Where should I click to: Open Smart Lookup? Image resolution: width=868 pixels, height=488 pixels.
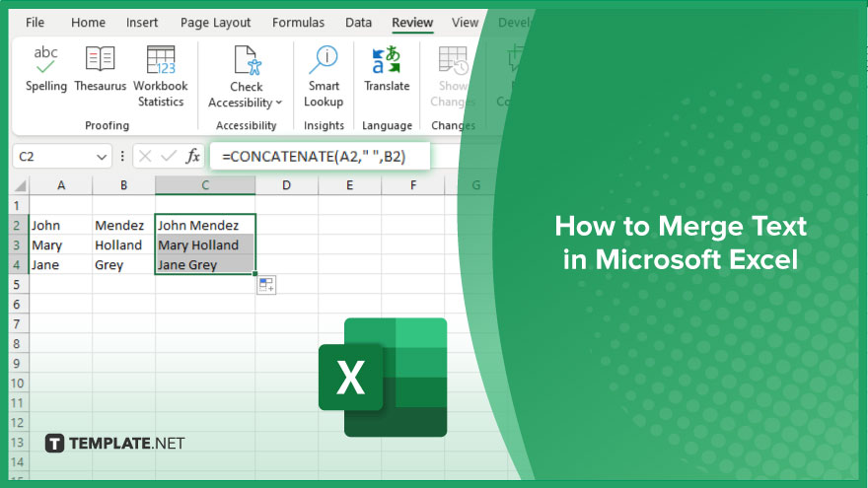click(324, 77)
